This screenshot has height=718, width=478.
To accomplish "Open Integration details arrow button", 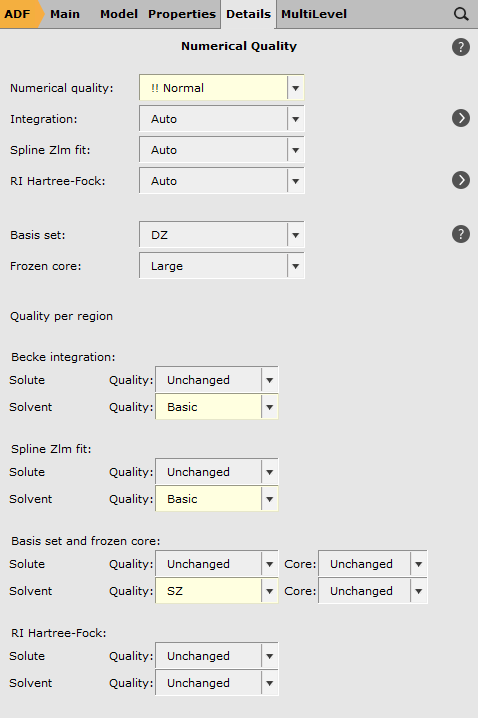I will click(461, 118).
